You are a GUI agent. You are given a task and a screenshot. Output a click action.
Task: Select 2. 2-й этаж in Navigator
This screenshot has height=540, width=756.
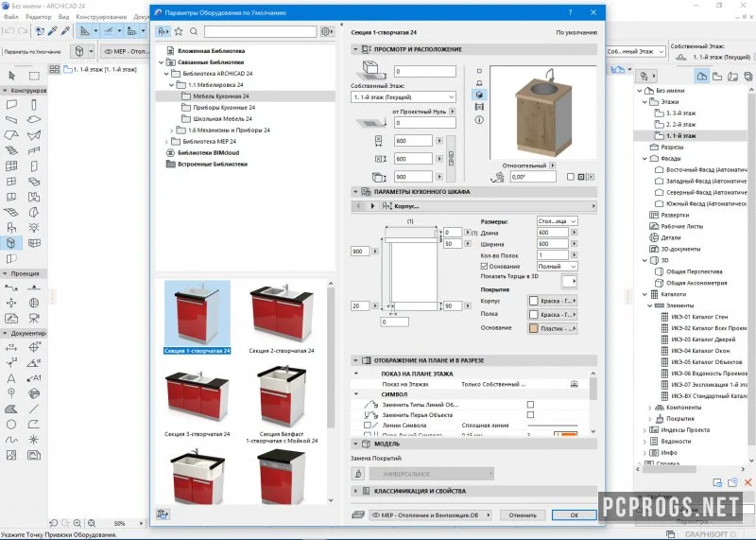[680, 124]
